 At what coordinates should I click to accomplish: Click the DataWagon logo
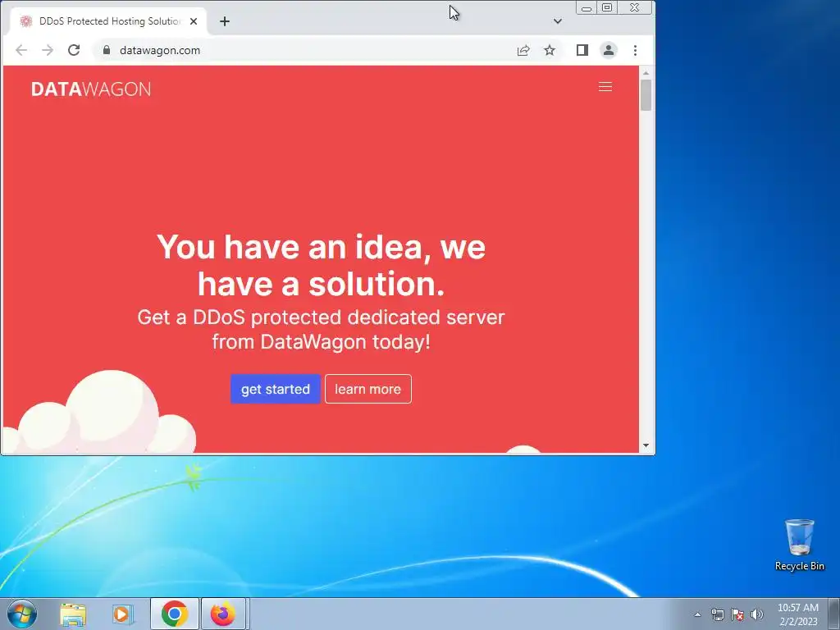tap(91, 89)
